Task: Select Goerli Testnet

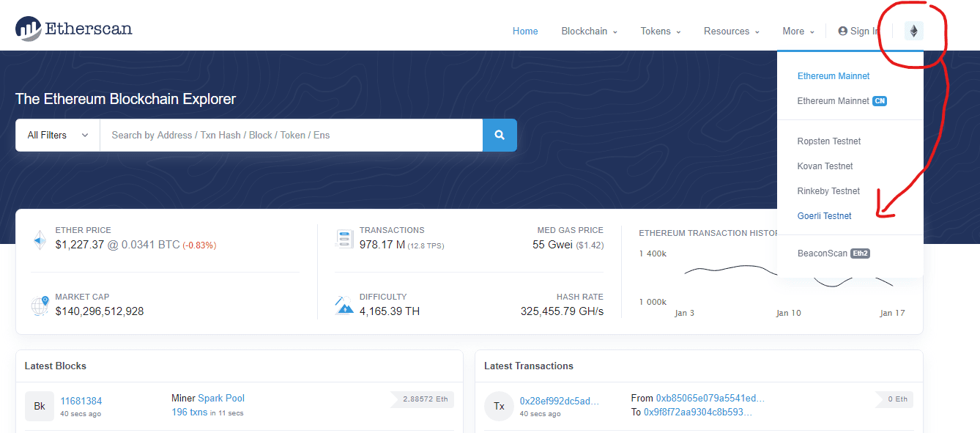Action: 825,215
